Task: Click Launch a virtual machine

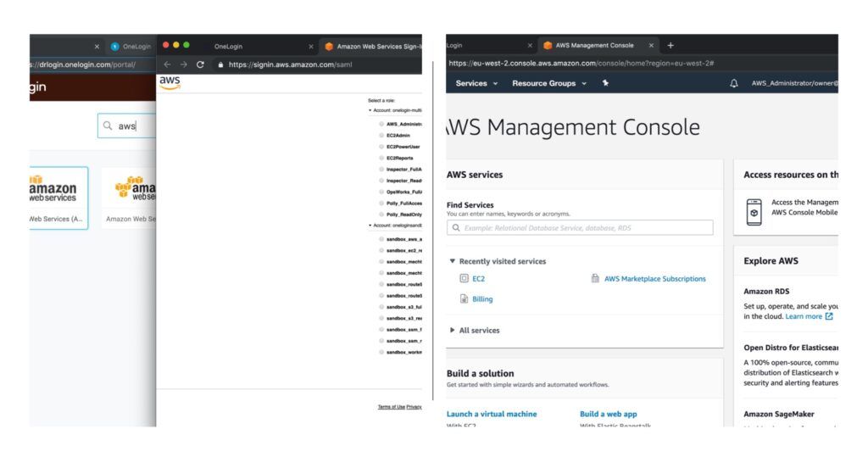Action: coord(492,414)
